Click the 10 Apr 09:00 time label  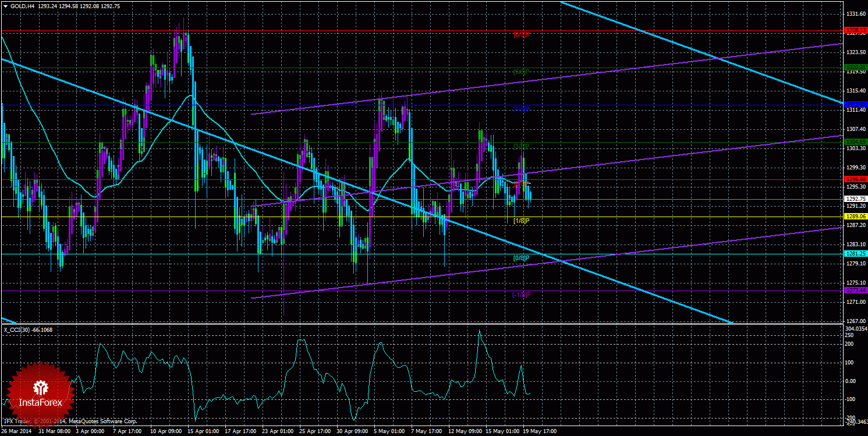[x=166, y=432]
